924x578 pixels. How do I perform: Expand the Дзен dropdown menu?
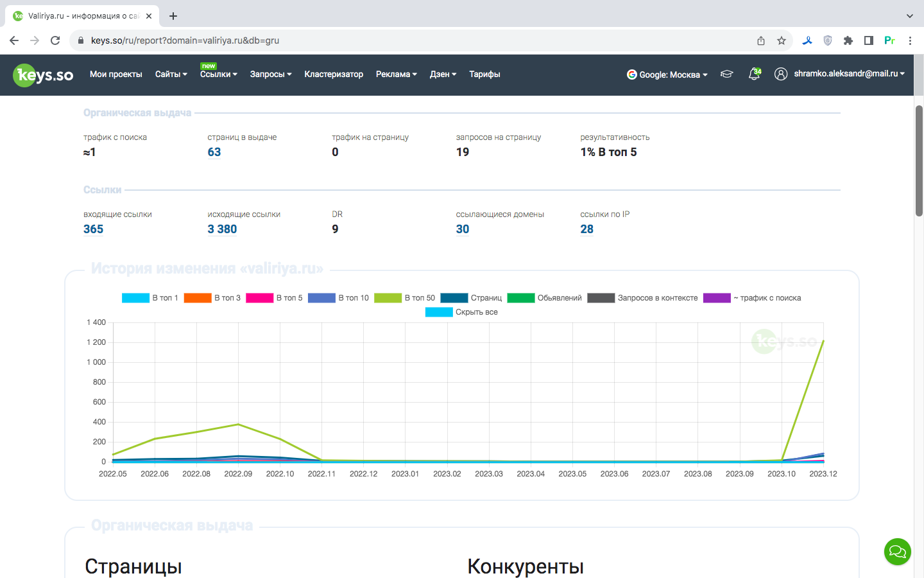(443, 74)
